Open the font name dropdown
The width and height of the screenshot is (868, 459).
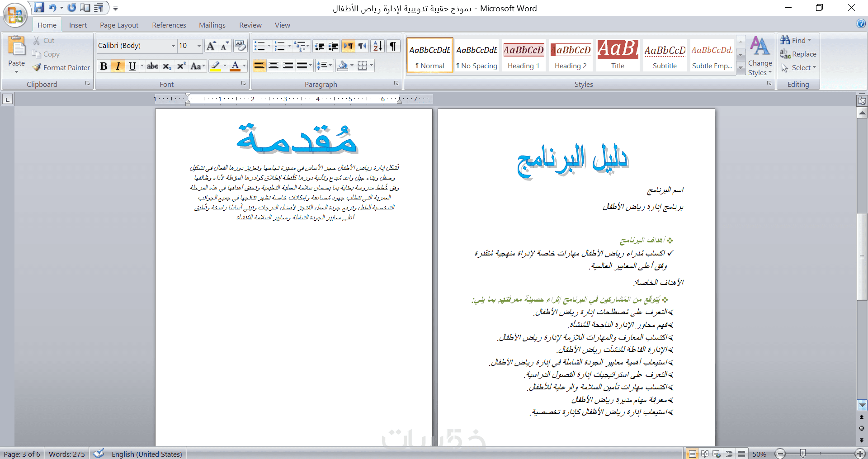click(173, 46)
